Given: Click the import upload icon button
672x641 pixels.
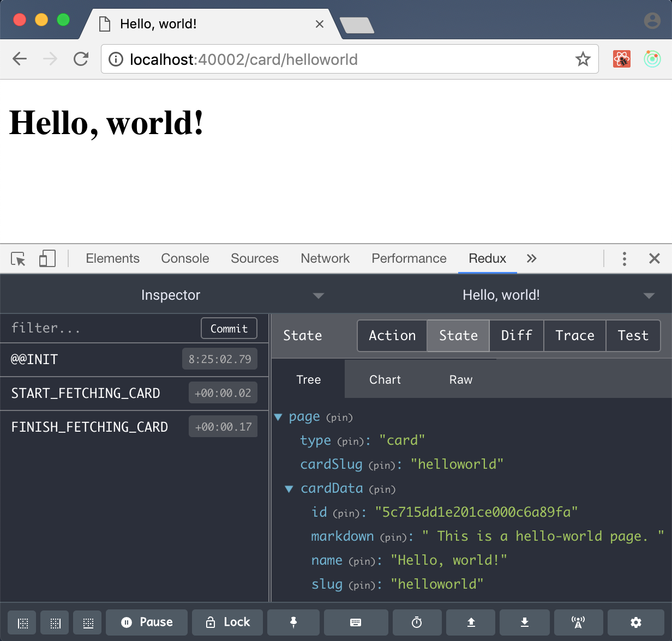Looking at the screenshot, I should click(471, 622).
